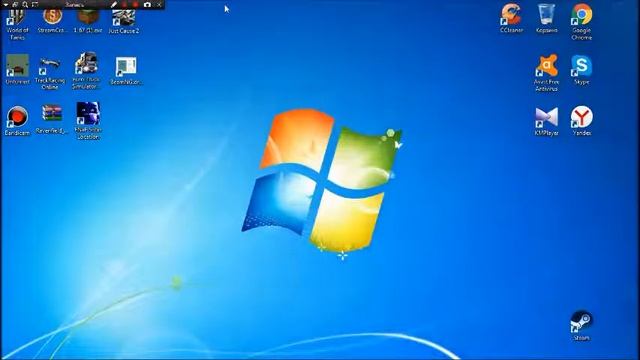
Task: Launch Track Racing Online shortcut
Action: [x=50, y=73]
